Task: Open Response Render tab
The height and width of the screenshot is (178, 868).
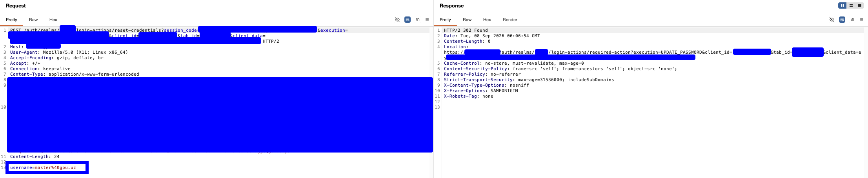Action: pos(510,20)
